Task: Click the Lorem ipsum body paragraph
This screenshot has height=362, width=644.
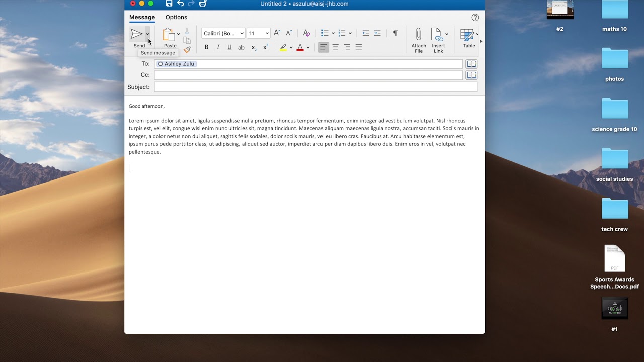Action: coord(304,136)
